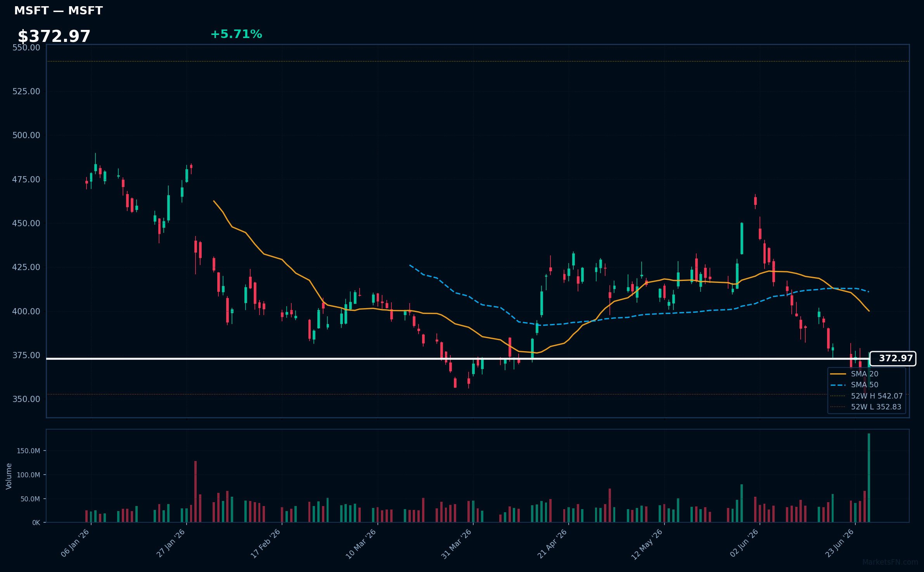Click the +5.71% change percentage

(x=236, y=35)
